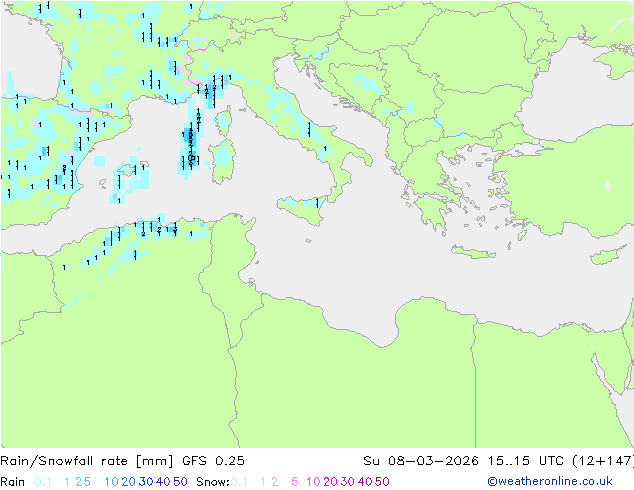Pick the 40 value in Rain legend
The width and height of the screenshot is (634, 490).
coord(163,482)
